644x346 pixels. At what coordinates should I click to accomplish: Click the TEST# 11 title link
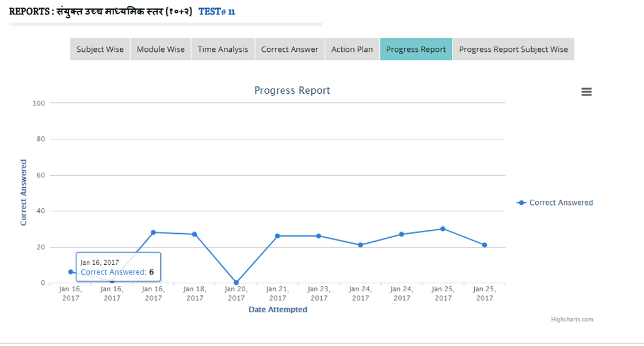click(216, 12)
